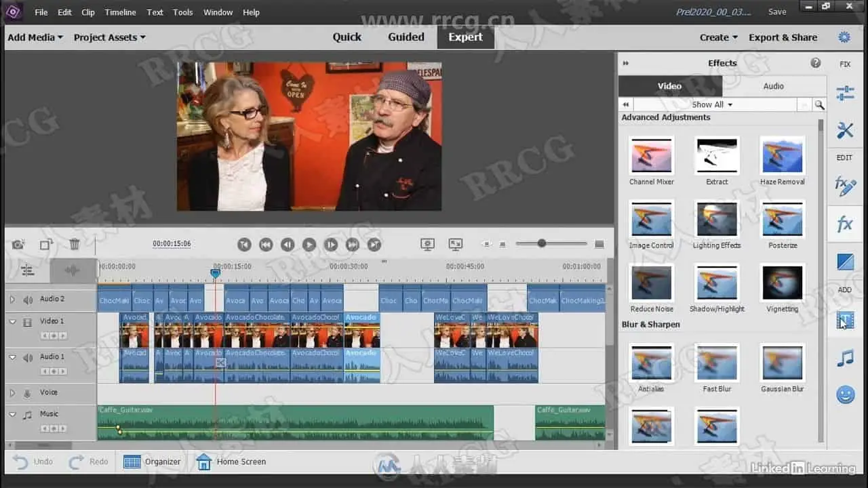Click the rotate/crop square icon beside camera

click(46, 245)
